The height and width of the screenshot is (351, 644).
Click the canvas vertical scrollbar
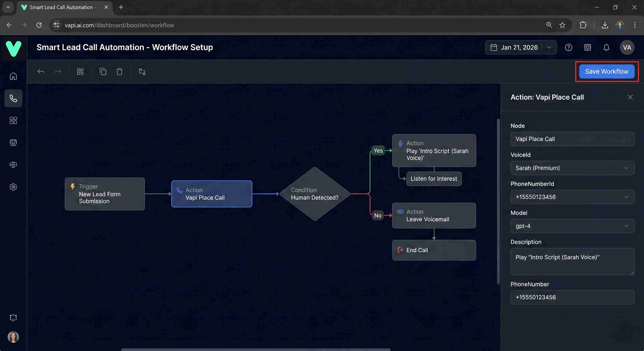click(498, 202)
